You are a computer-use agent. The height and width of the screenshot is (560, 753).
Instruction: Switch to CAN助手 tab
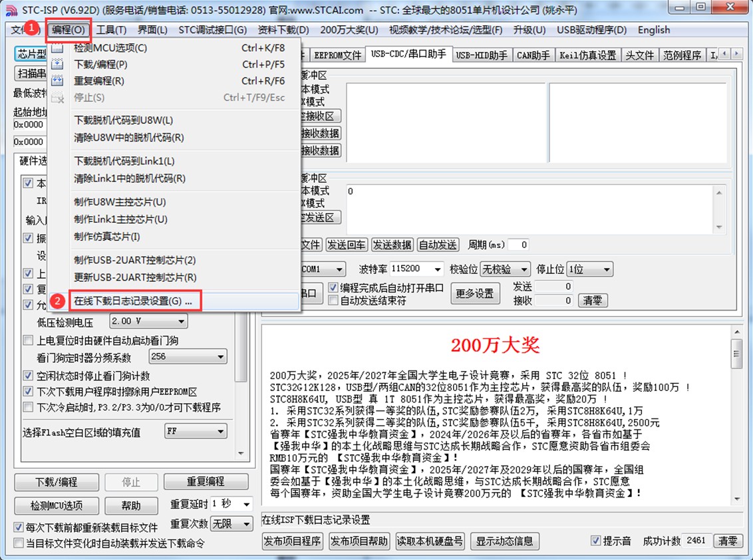[533, 55]
